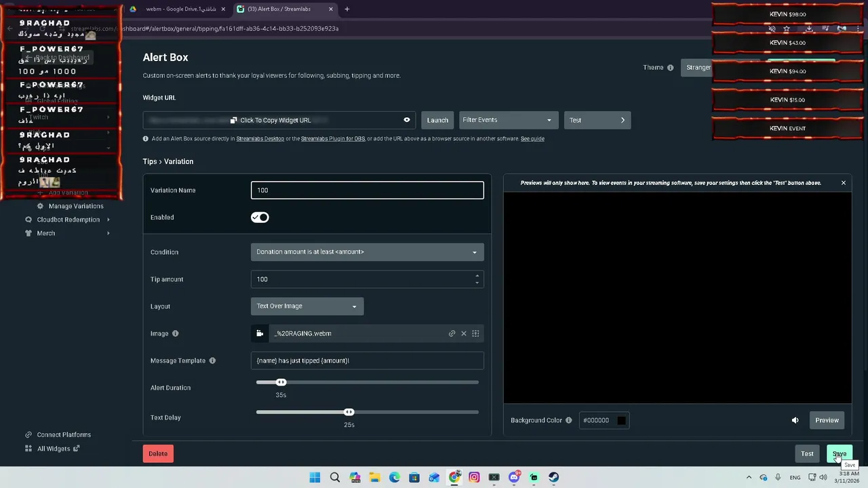Show hidden system tray icons
868x488 pixels.
[749, 477]
